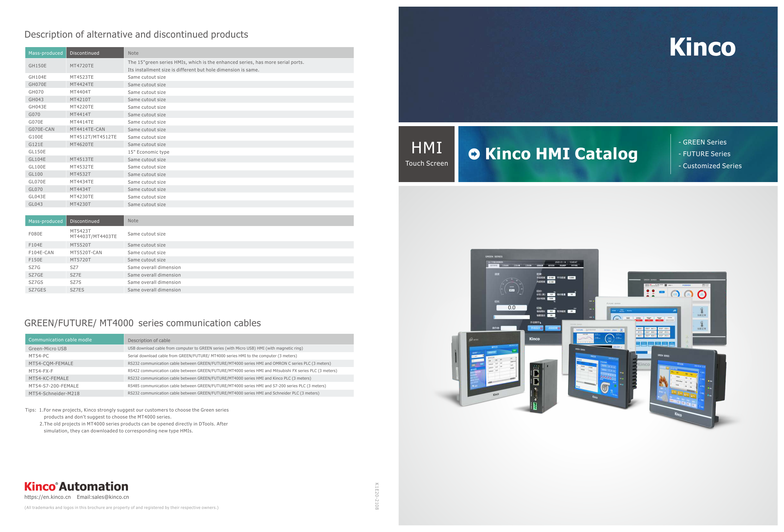Click the arrow icon before Kinco HMI Catalog
This screenshot has height=532, width=784.
[474, 154]
